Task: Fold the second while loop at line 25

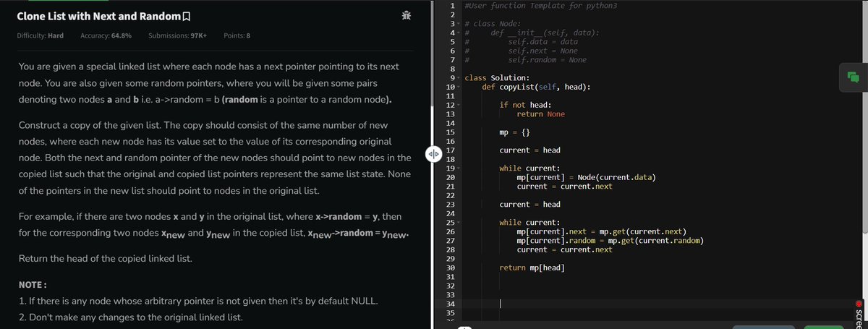Action: [x=459, y=223]
